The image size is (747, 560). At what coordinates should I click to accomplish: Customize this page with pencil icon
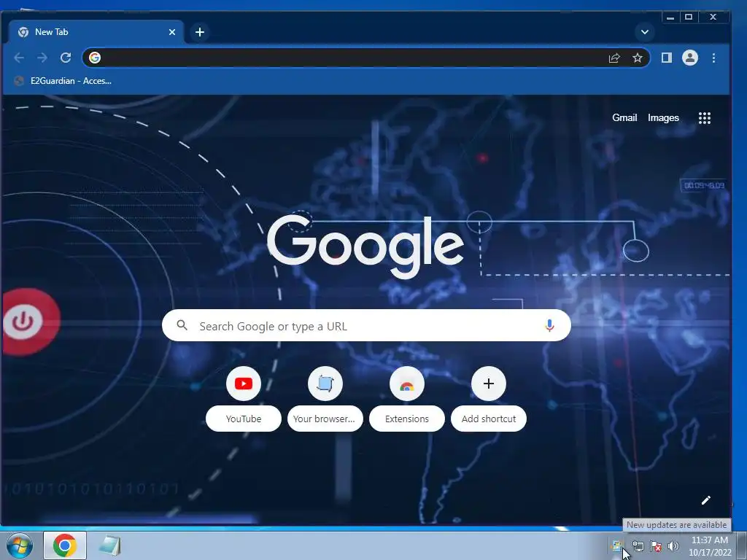(706, 500)
